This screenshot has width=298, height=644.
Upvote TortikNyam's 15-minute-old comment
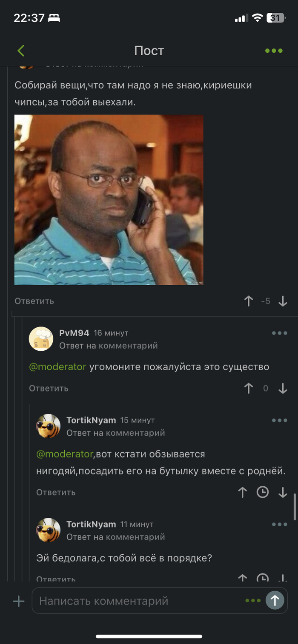click(x=242, y=492)
